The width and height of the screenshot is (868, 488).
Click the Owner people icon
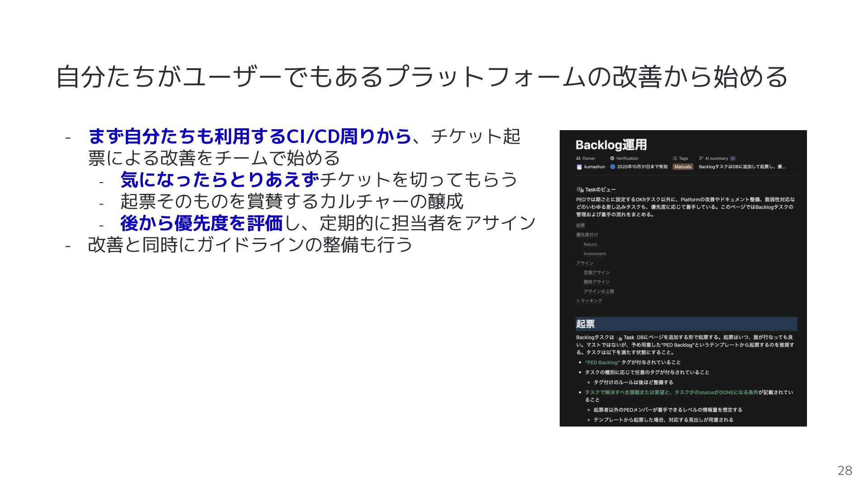578,159
